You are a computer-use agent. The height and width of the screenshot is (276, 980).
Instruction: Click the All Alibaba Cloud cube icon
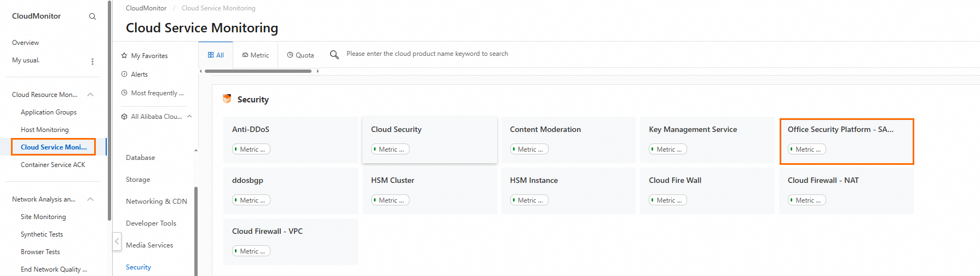click(124, 117)
